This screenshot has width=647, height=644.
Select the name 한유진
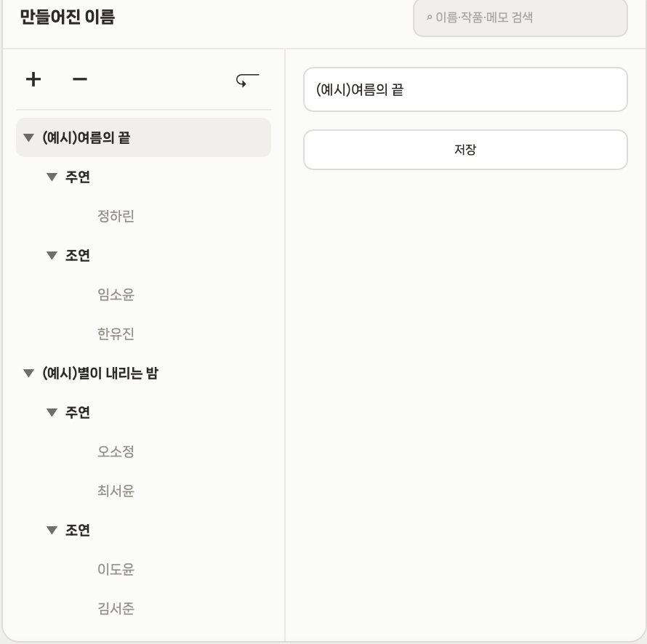point(116,334)
